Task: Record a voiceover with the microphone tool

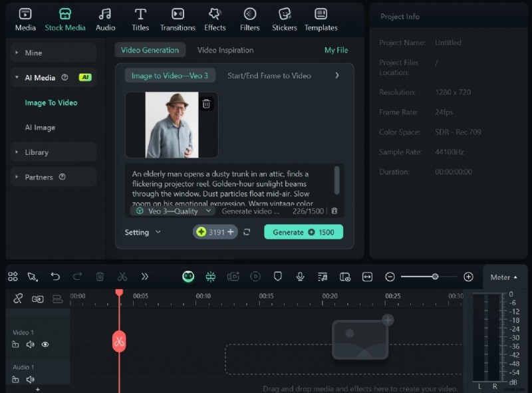Action: pos(300,277)
